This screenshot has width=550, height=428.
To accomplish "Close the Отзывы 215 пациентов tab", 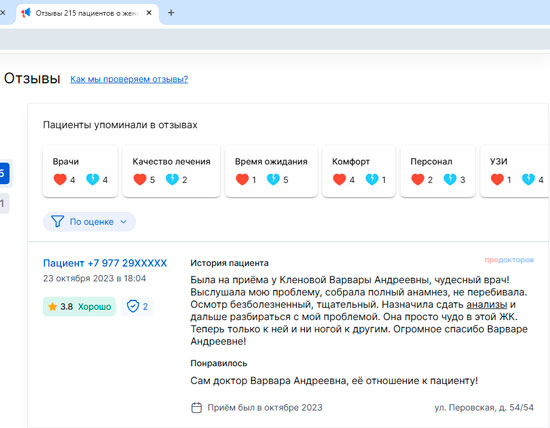I will point(149,13).
